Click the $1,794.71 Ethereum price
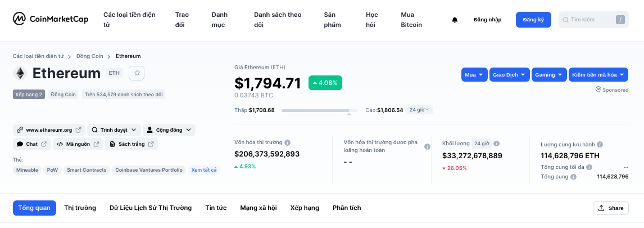The height and width of the screenshot is (228, 644). tap(267, 83)
